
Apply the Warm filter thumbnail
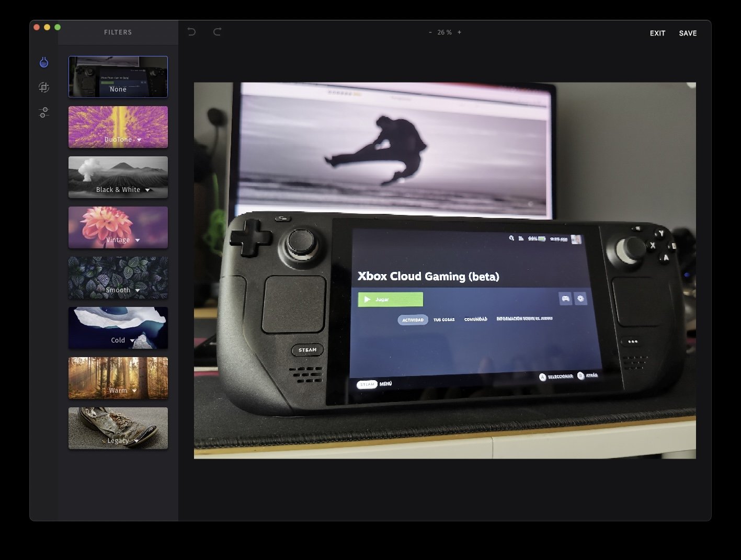(118, 378)
